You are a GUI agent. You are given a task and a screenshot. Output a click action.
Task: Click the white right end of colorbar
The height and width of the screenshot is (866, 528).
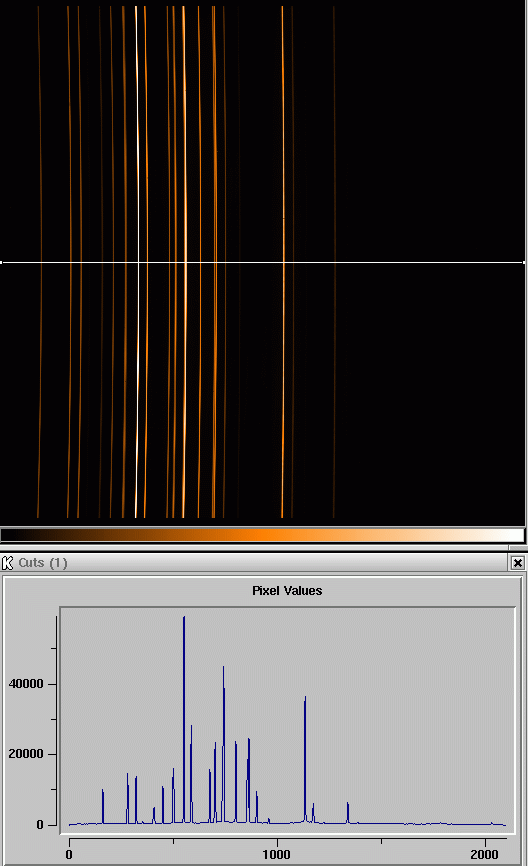pos(511,535)
